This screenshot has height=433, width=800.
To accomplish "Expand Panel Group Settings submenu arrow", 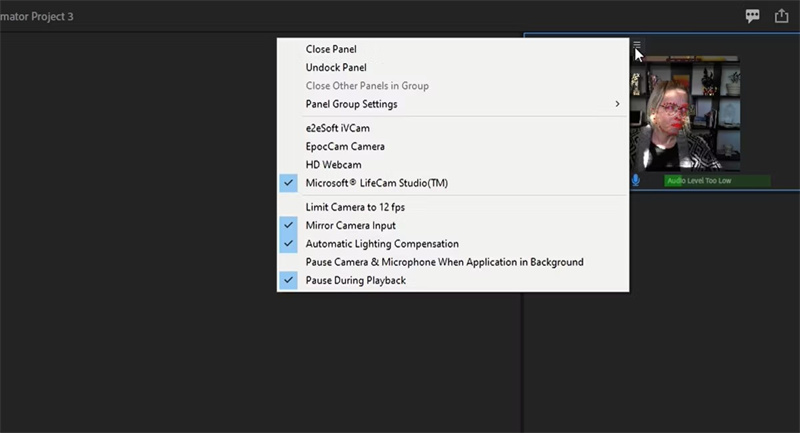I will click(x=617, y=104).
